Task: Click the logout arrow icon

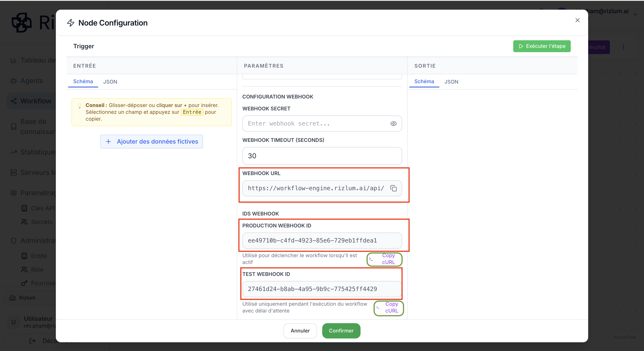Action: [x=32, y=341]
